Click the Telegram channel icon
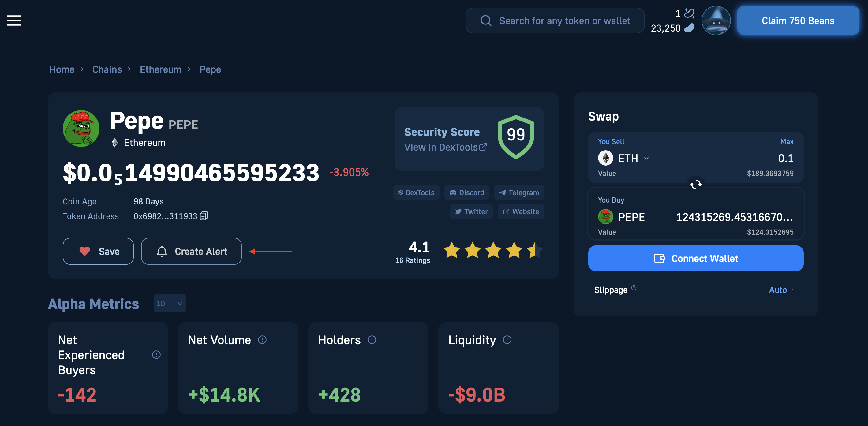The height and width of the screenshot is (426, 868). 519,192
